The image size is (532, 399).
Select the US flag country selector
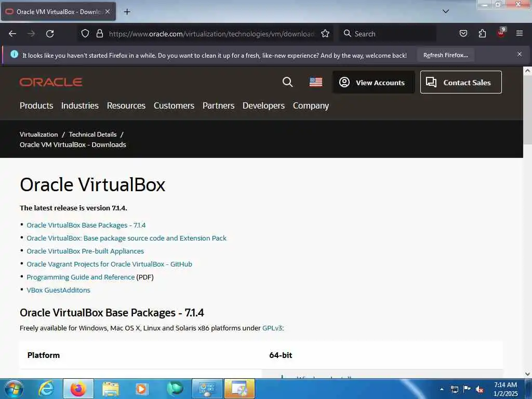316,82
